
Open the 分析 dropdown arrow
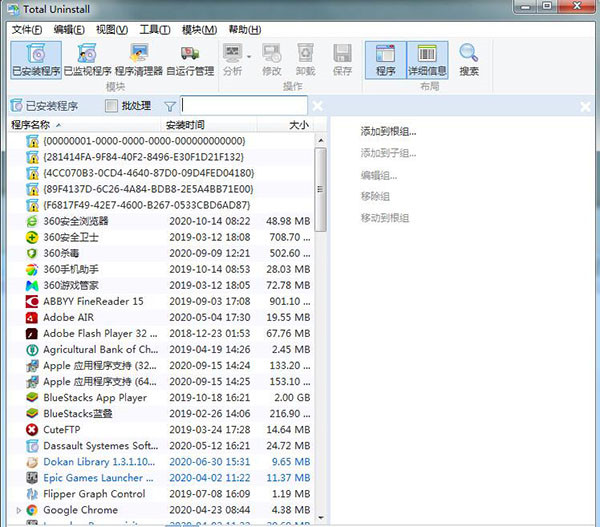[x=249, y=57]
